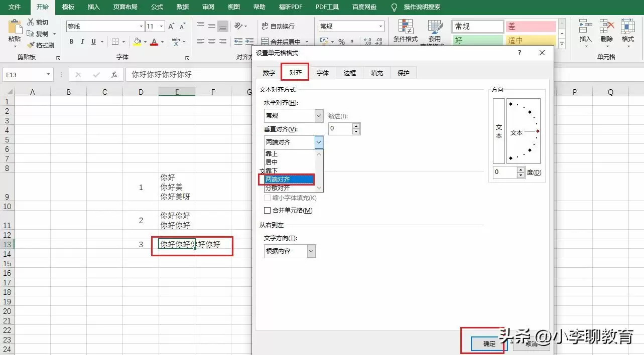The image size is (644, 355).
Task: Open the Horizontal Alignment (水平对齐) dropdown
Action: tap(318, 116)
